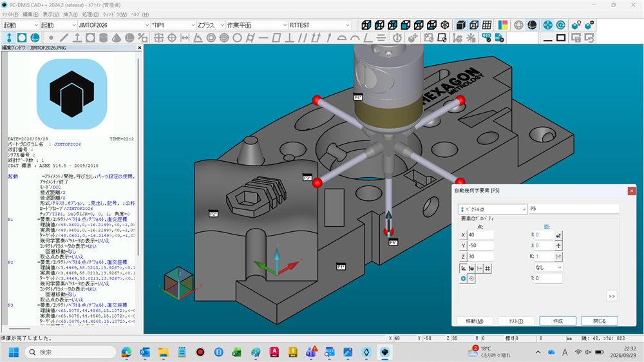Screen dimensions: 644x362
Task: Click the rotate view icon
Action: click(561, 25)
